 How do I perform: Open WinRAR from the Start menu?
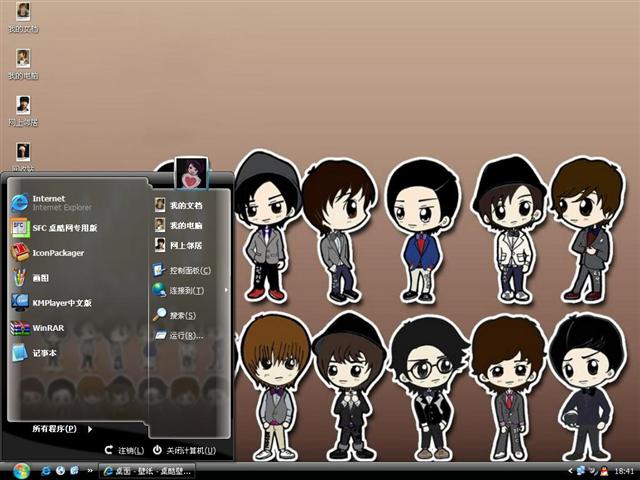pyautogui.click(x=38, y=328)
